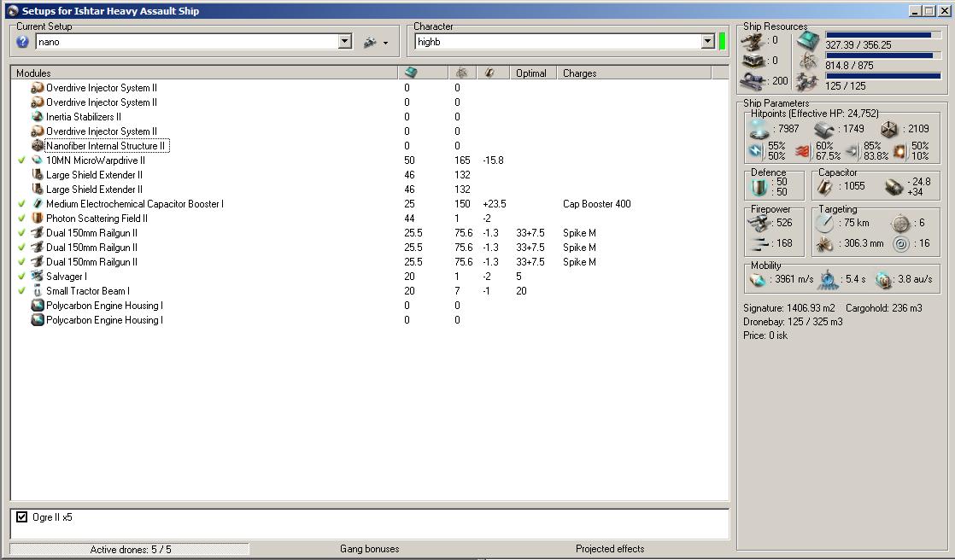The height and width of the screenshot is (560, 955).
Task: Click the turret firepower icon showing 526
Action: coord(759,224)
